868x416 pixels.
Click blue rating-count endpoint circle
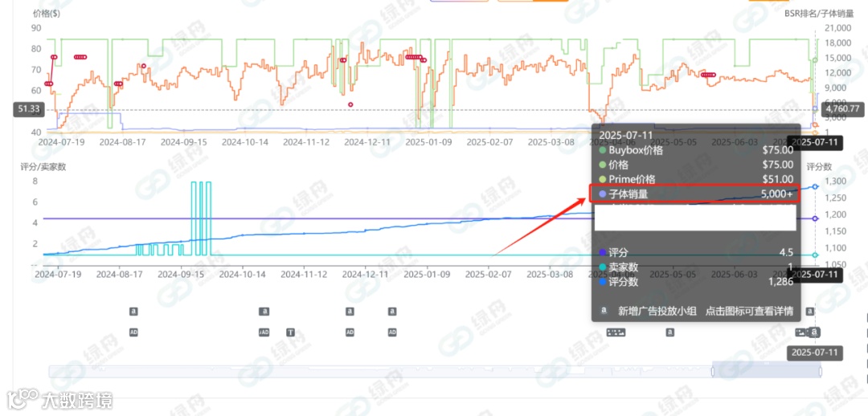[x=815, y=186]
